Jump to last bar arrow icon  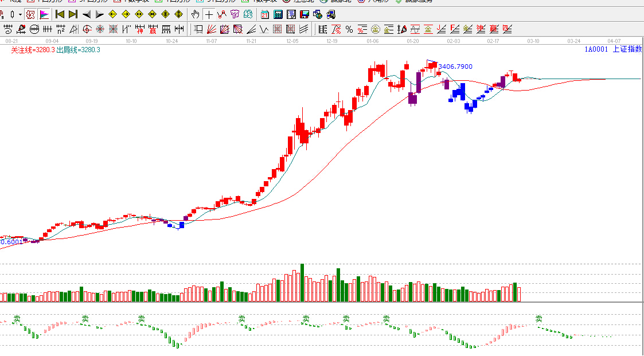[x=73, y=14]
